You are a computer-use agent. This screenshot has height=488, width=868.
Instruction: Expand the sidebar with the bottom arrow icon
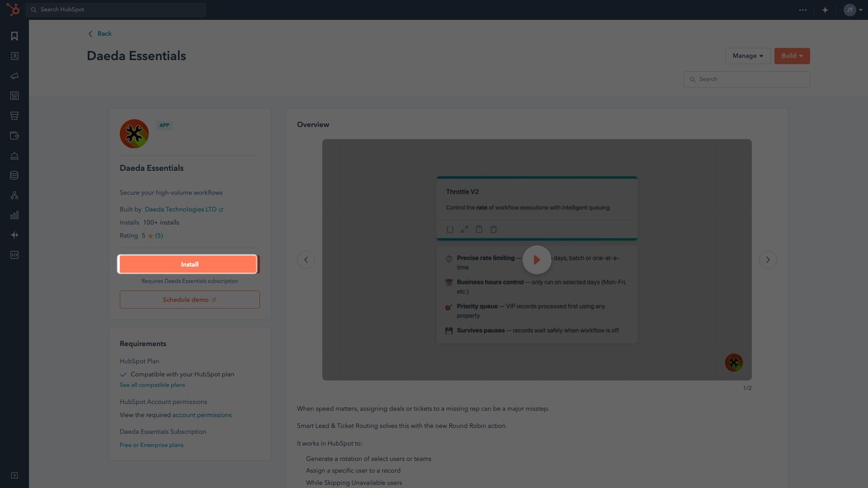pos(15,475)
